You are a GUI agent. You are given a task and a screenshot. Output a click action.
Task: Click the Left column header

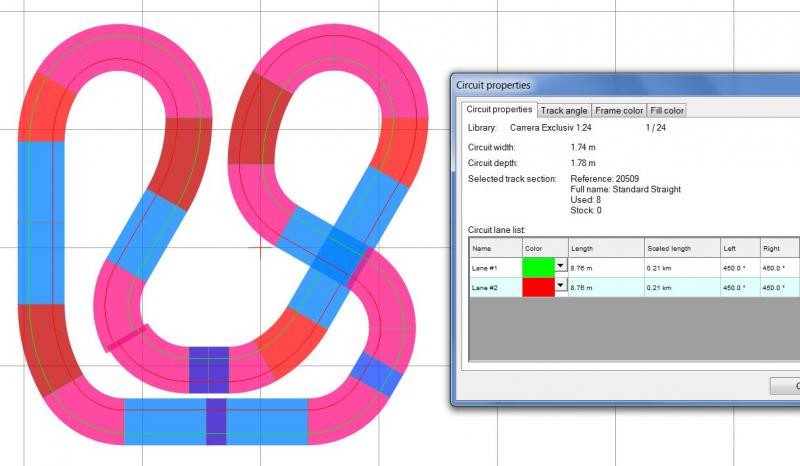click(739, 248)
